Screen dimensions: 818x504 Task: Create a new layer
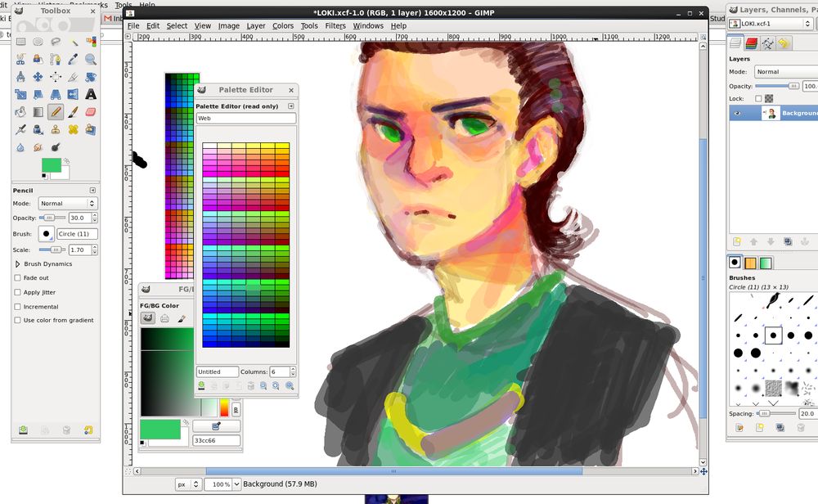coord(737,241)
